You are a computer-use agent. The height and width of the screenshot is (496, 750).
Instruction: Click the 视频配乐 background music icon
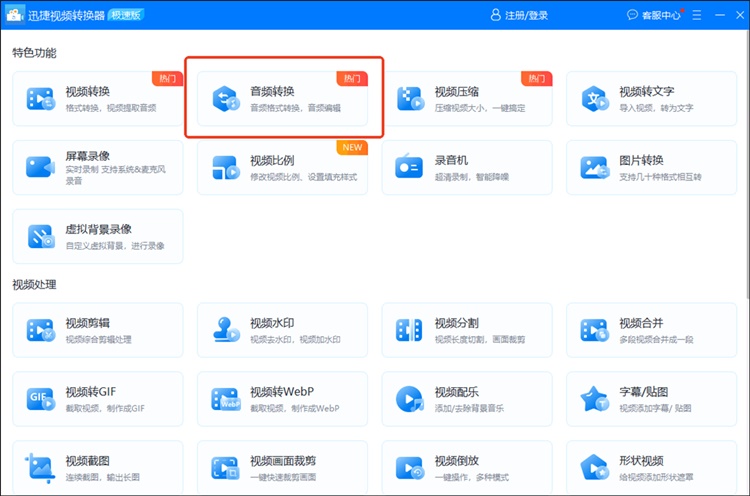[x=410, y=399]
